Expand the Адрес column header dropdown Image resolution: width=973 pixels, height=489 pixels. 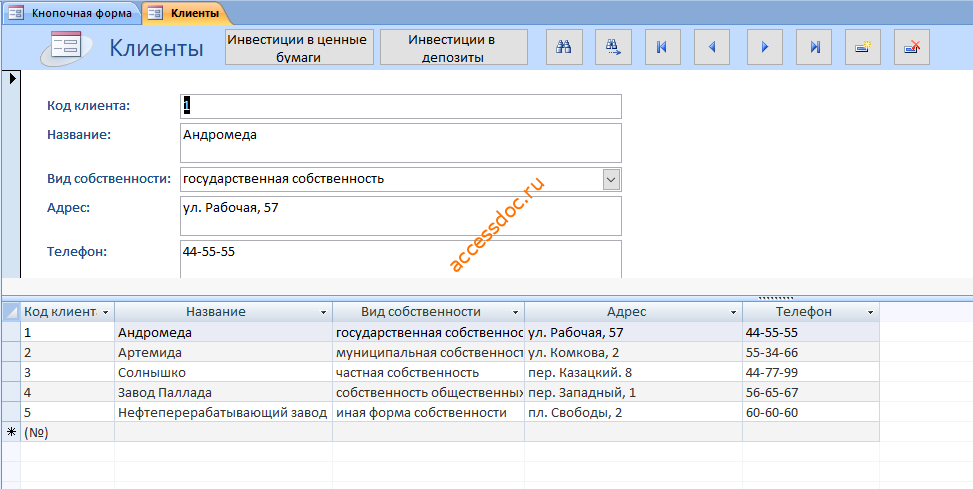point(733,312)
